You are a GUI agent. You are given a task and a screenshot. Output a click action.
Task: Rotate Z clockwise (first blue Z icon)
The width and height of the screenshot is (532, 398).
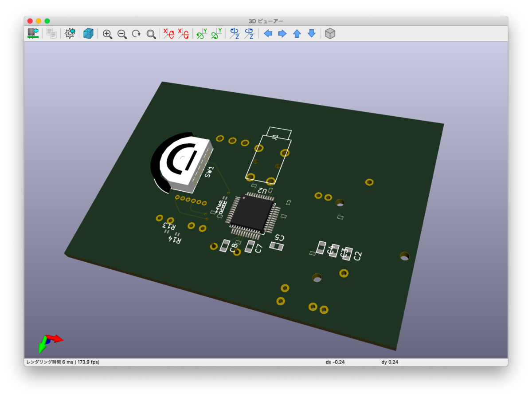(x=235, y=34)
